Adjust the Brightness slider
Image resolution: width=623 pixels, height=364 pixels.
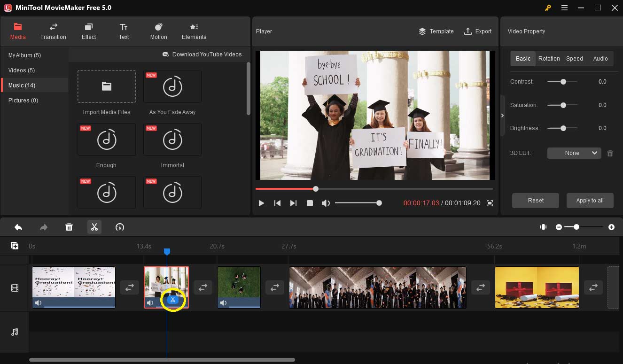[562, 128]
